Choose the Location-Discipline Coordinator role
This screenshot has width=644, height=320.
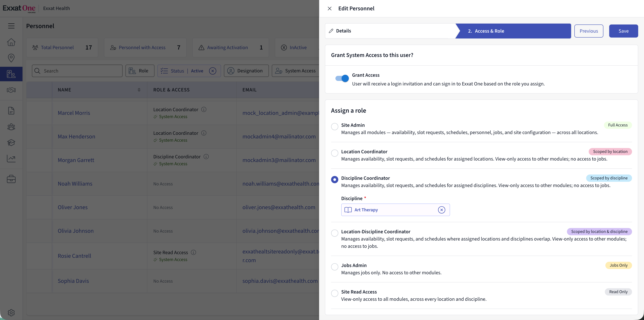[x=335, y=233]
